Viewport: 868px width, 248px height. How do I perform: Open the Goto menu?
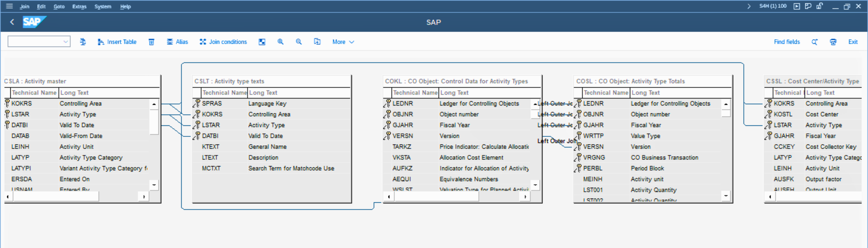(x=59, y=6)
